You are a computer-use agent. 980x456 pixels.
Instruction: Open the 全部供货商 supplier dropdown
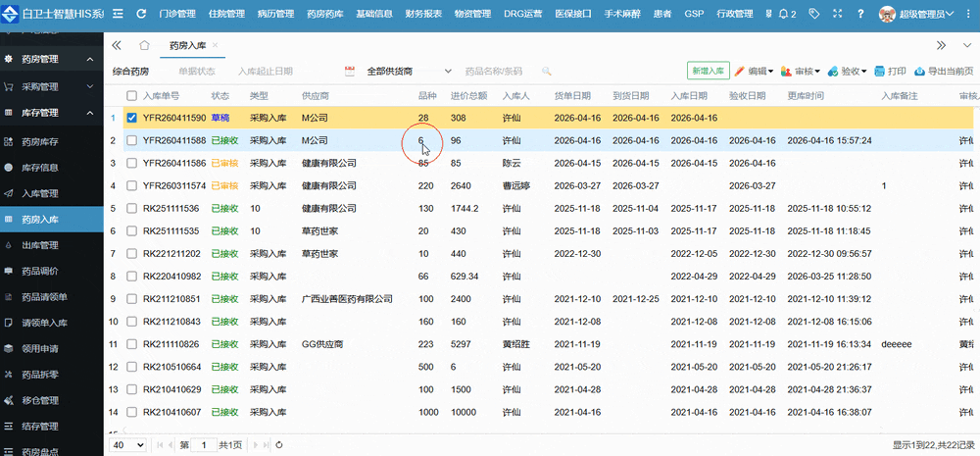click(x=409, y=72)
